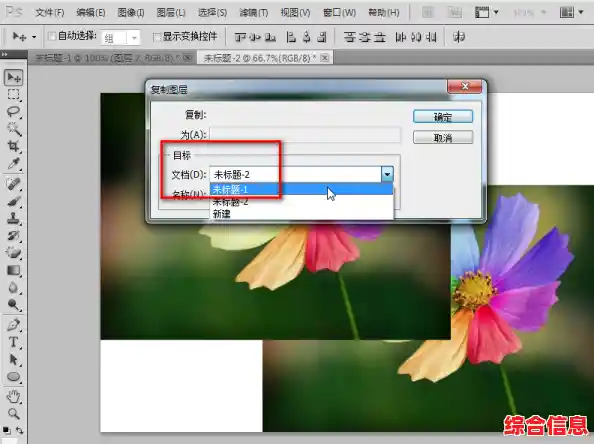Open the 组 auto-select dropdown

coord(134,38)
